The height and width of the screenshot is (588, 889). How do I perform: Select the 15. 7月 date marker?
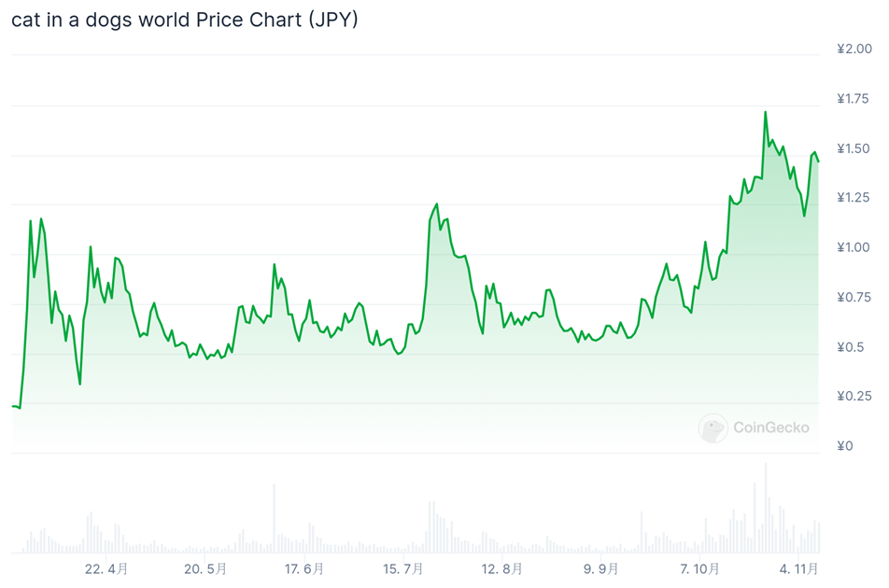402,568
